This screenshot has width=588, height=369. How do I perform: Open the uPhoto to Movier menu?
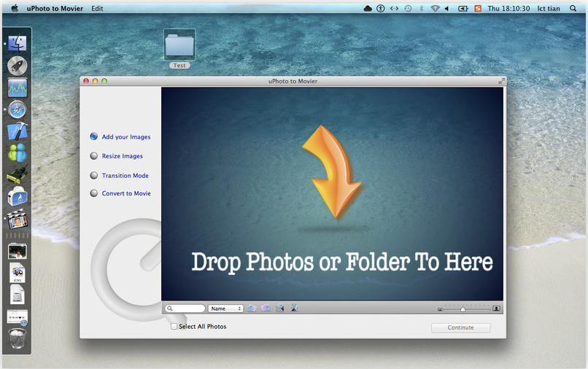(x=55, y=8)
